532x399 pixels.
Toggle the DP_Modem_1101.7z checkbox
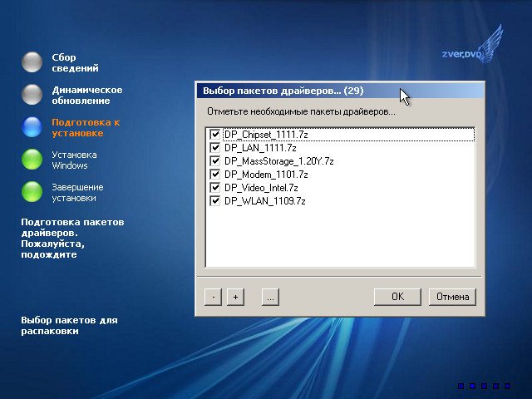click(x=214, y=175)
